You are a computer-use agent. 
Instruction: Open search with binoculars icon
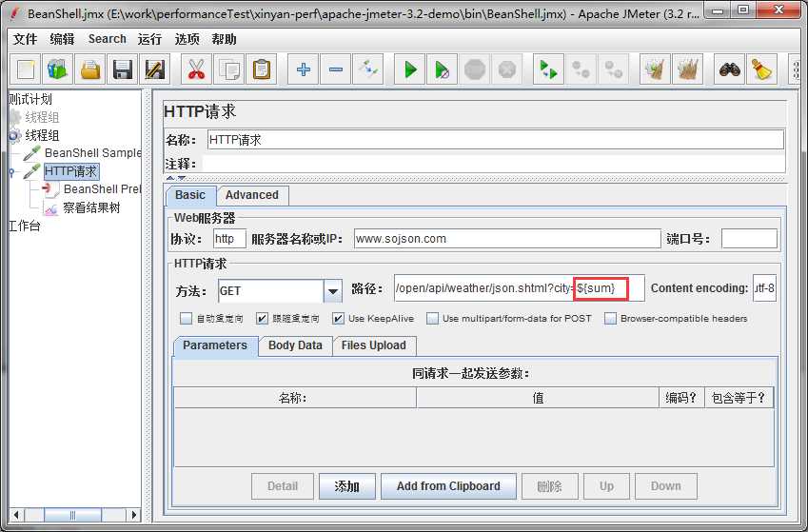coord(729,69)
